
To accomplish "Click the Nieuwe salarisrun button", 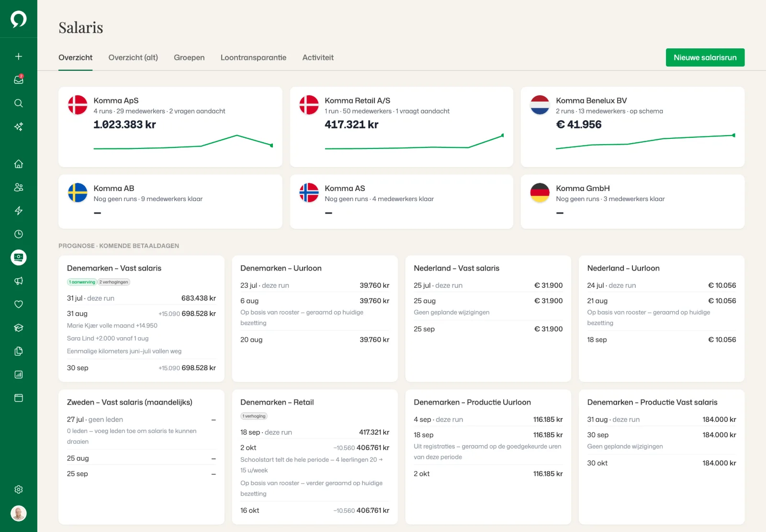I will coord(705,57).
